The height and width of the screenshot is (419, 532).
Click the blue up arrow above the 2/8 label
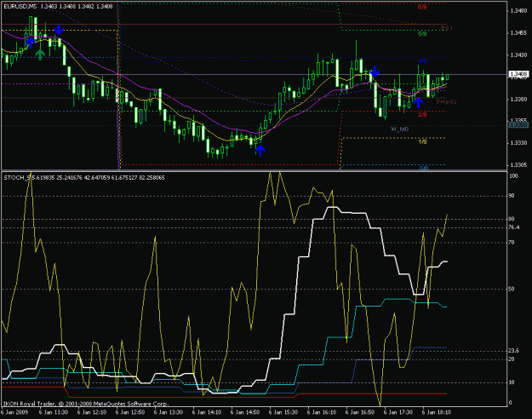[418, 102]
